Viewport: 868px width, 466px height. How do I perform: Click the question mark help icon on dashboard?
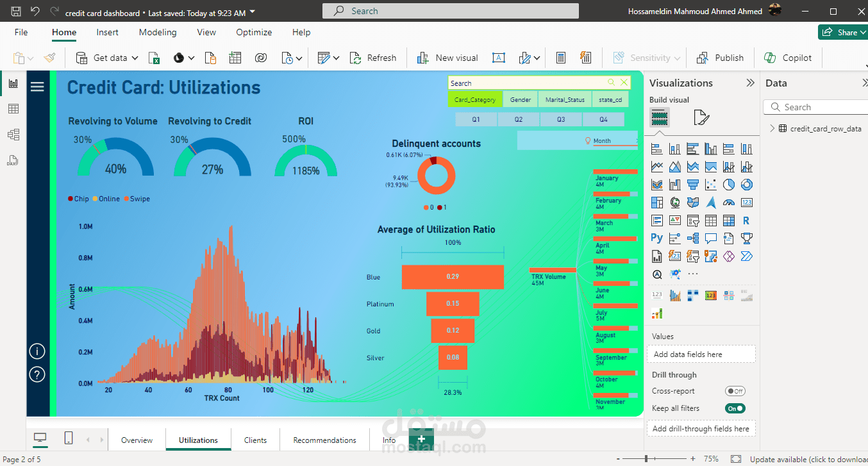tap(37, 374)
